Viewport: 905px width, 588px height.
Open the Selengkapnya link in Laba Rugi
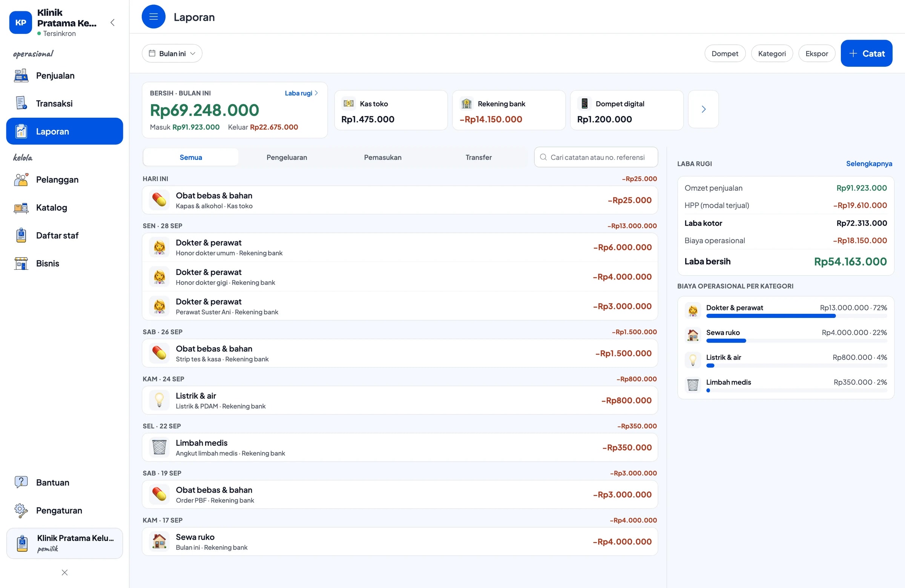869,164
